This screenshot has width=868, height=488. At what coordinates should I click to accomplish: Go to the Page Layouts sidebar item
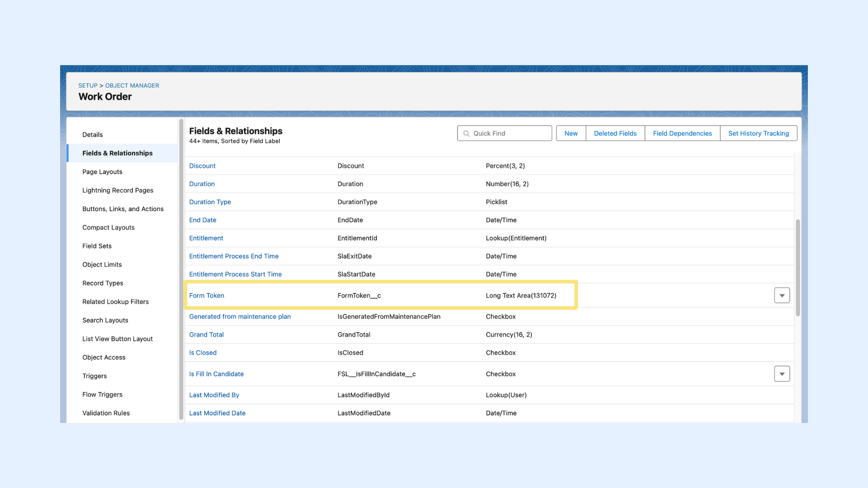pyautogui.click(x=102, y=172)
